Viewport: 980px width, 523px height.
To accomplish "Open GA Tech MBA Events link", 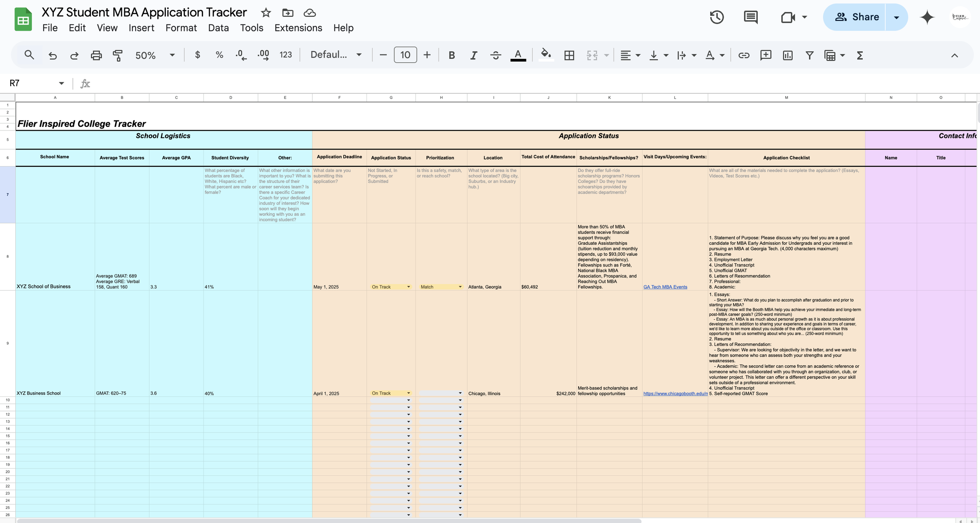I will [x=665, y=287].
